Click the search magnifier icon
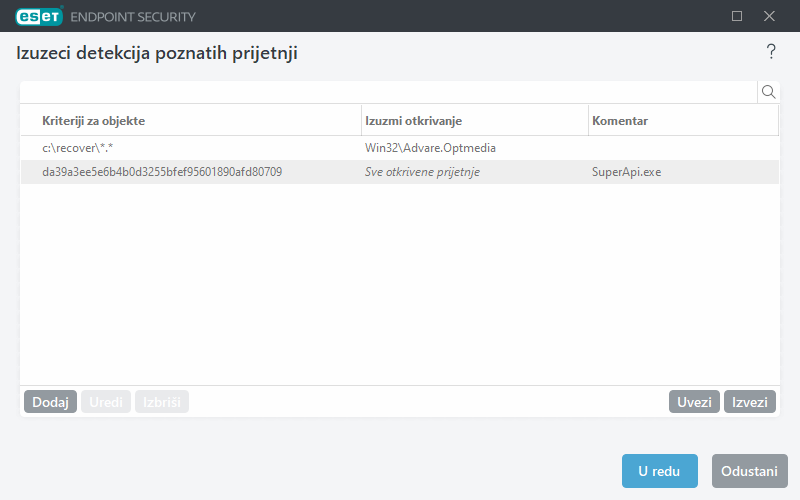This screenshot has height=500, width=800. click(769, 92)
